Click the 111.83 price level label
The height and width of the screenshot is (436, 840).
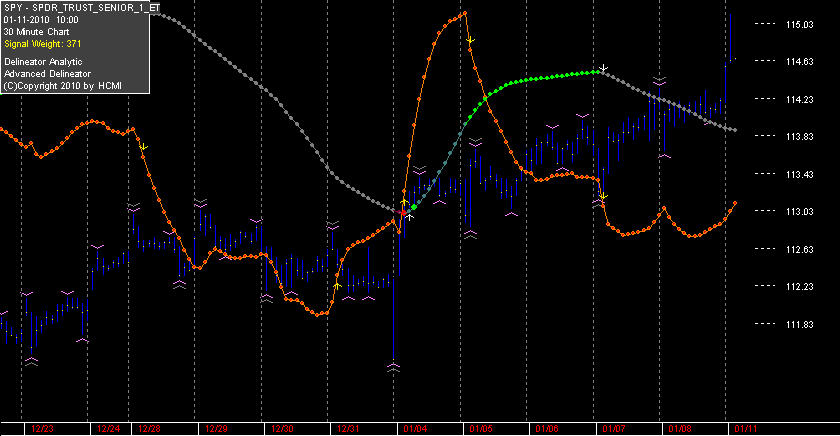[x=799, y=324]
